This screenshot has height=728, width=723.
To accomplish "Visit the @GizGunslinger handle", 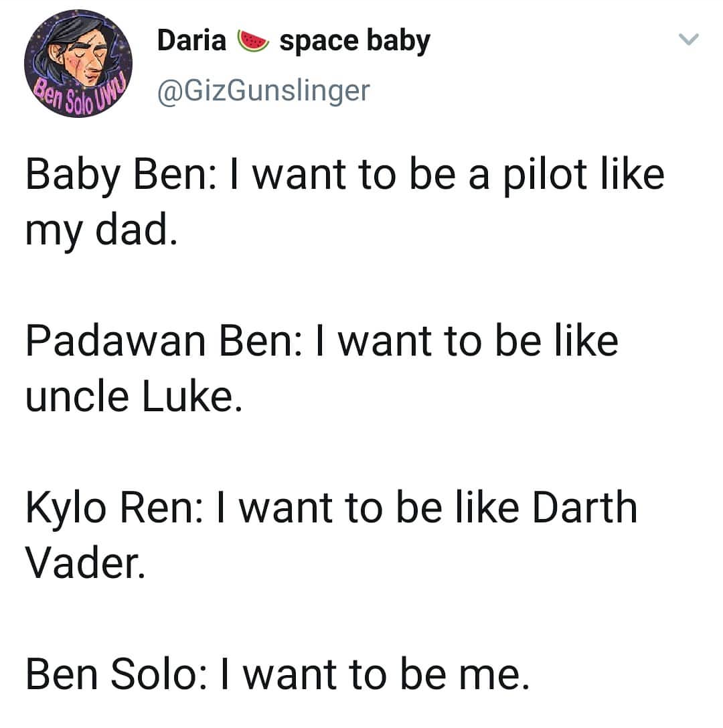I will pos(264,90).
